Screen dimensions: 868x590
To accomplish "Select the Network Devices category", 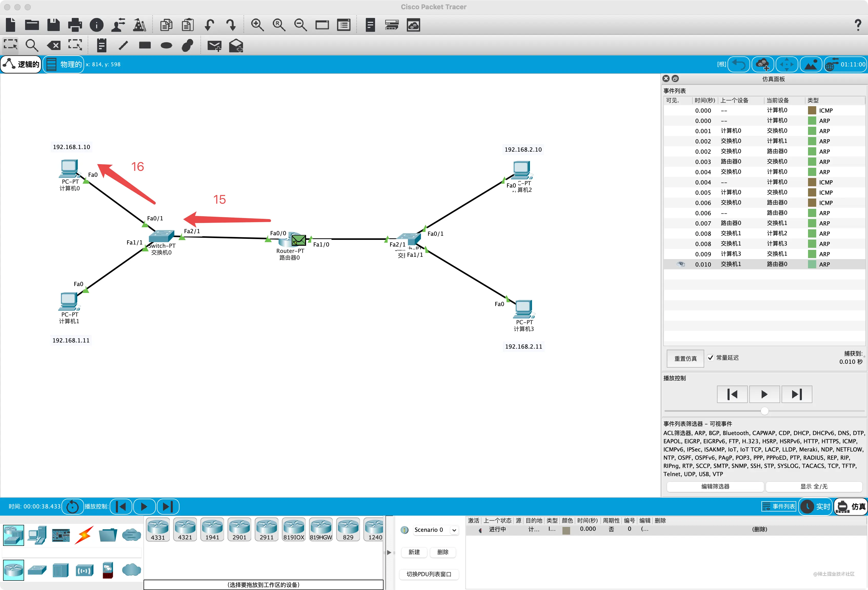I will [x=13, y=535].
